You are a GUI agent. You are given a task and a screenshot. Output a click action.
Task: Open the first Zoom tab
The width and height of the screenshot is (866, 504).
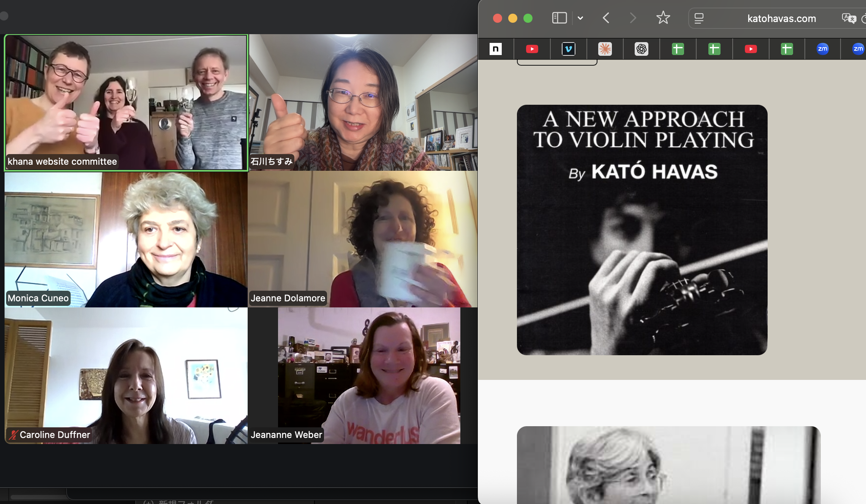[x=823, y=49]
